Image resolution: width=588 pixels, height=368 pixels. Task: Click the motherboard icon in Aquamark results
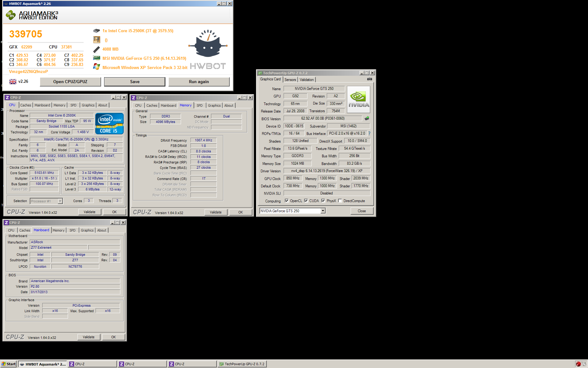coord(96,40)
